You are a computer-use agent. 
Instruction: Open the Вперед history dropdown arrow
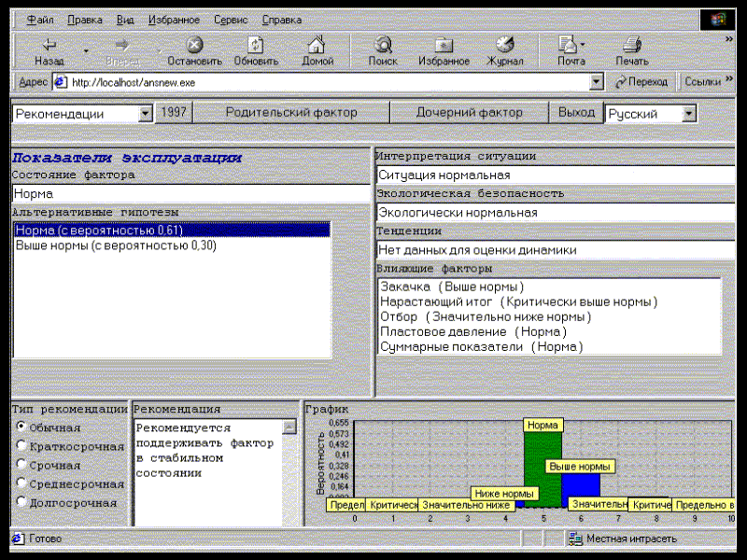click(159, 50)
